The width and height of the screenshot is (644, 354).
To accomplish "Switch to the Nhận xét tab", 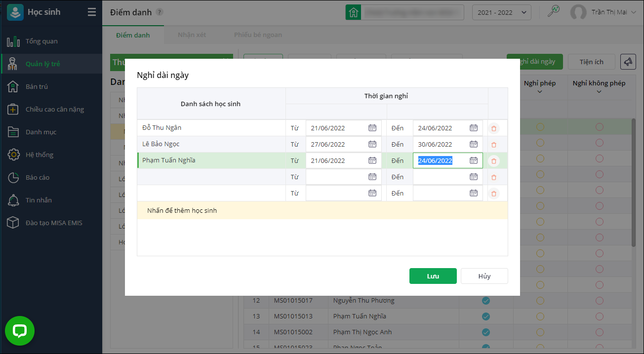I will [192, 35].
